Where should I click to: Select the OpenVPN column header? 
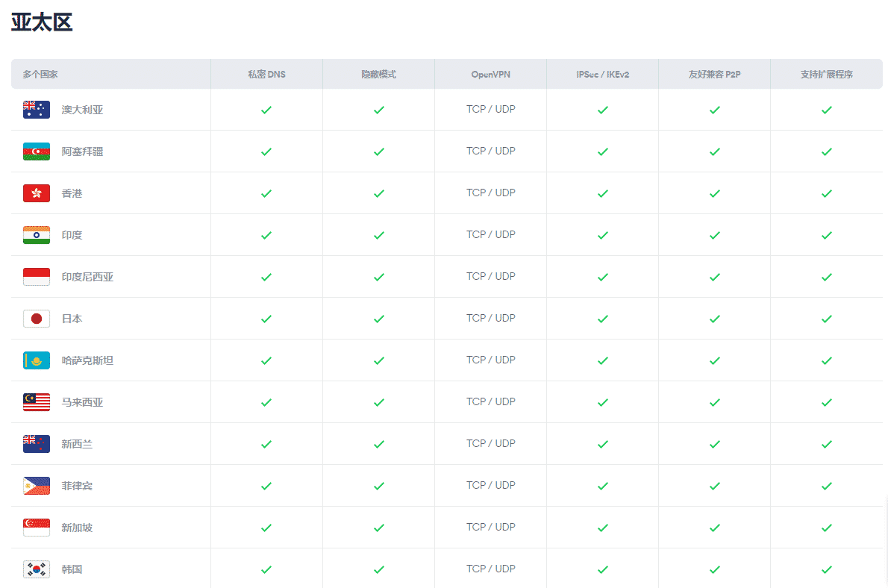coord(490,75)
